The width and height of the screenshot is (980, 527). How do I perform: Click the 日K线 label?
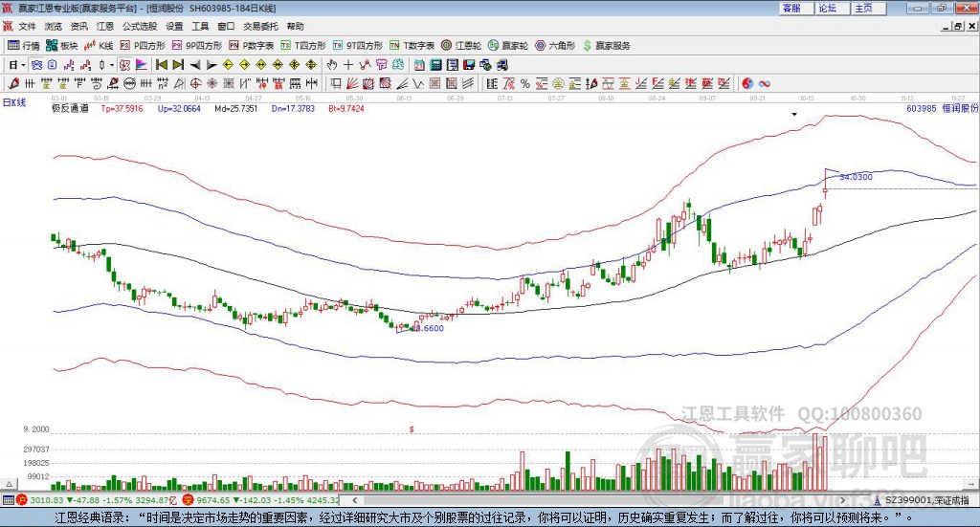14,102
